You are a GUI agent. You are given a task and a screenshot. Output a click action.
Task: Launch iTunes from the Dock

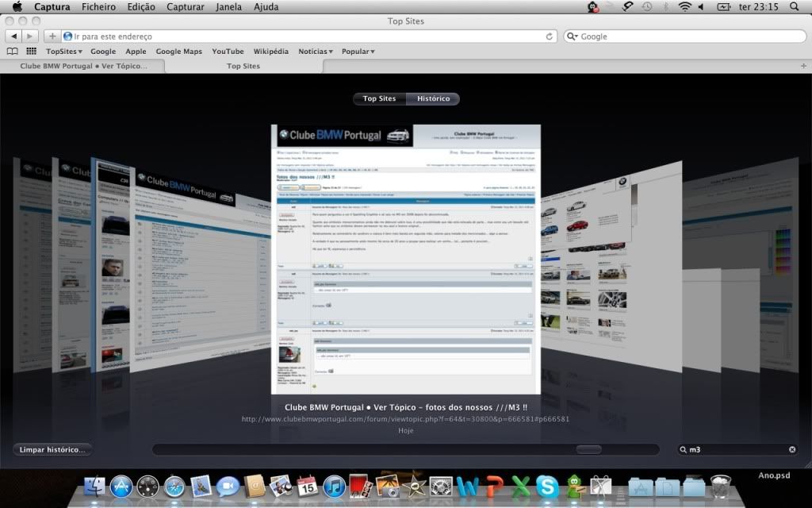pyautogui.click(x=334, y=487)
